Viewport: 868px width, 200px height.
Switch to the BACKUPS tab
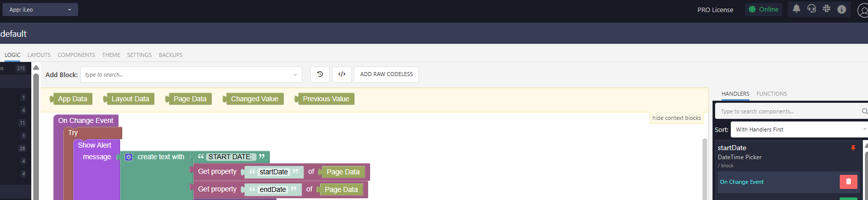pyautogui.click(x=171, y=55)
